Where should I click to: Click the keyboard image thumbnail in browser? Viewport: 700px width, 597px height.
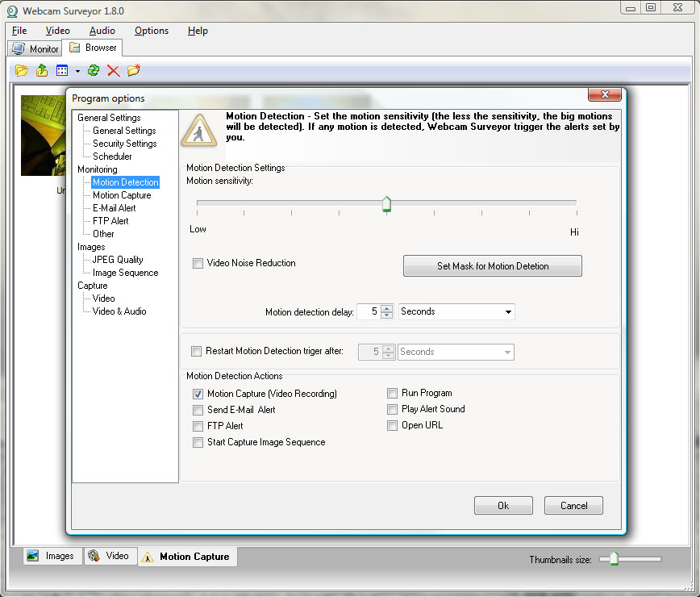pyautogui.click(x=43, y=136)
